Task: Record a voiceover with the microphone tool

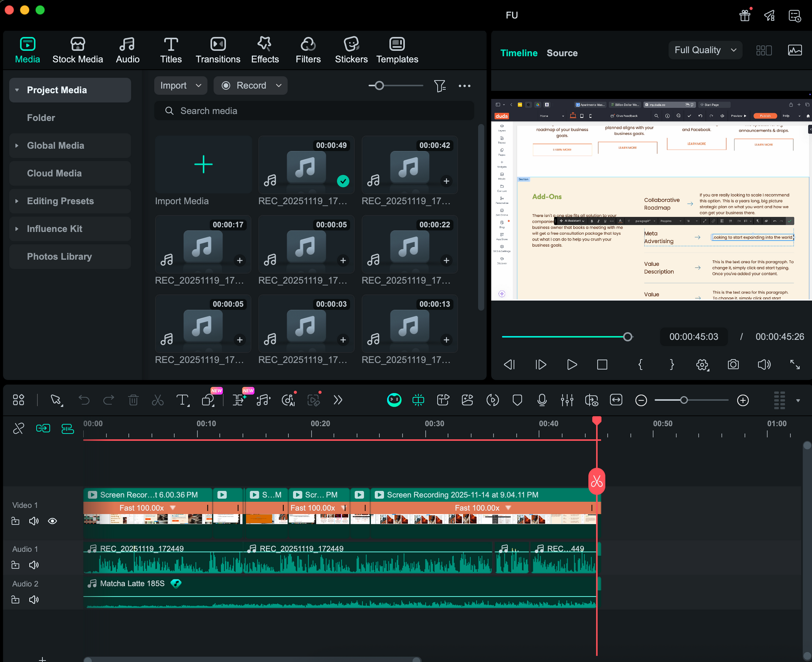Action: 542,400
